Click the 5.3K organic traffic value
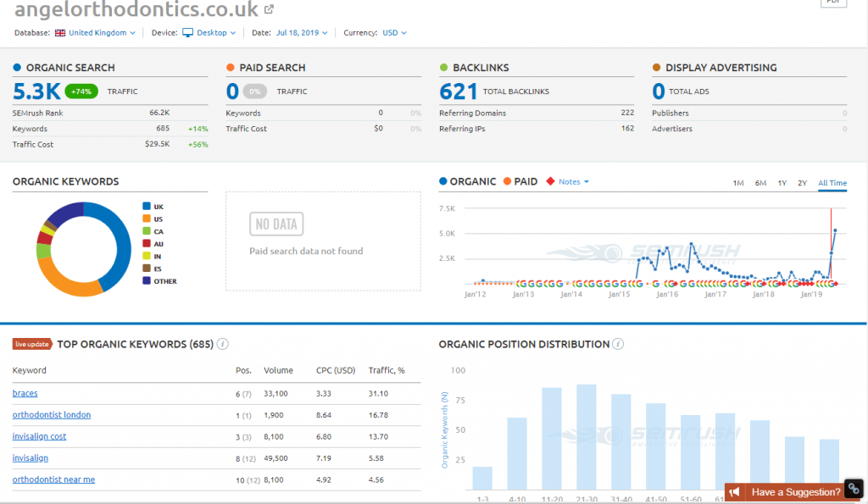The width and height of the screenshot is (868, 504). coord(36,91)
